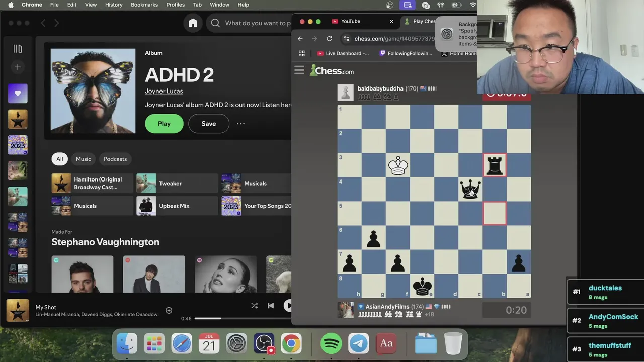Viewport: 644px width, 362px height.
Task: Click Spotify's search magnifier icon
Action: pos(215,23)
